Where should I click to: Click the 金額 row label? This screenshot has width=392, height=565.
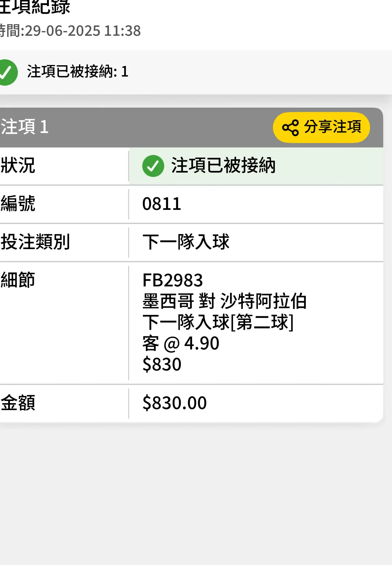[18, 403]
